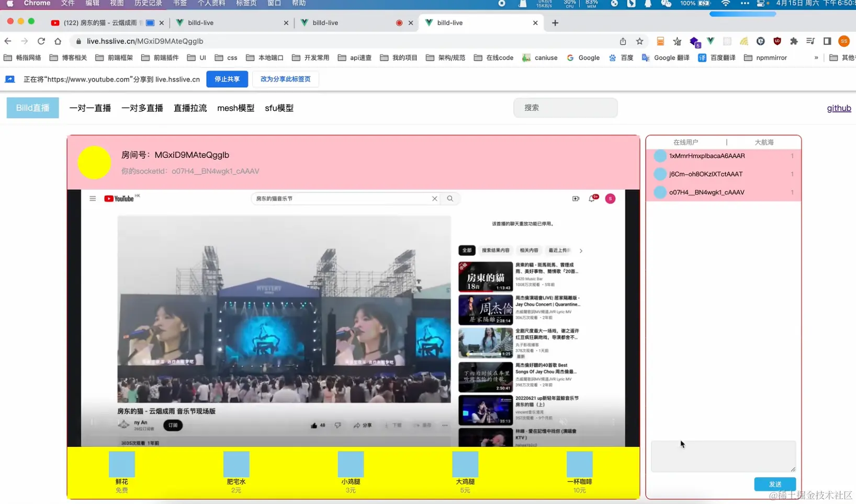Viewport: 856px width, 504px height.
Task: Click user row o07H4__BN4wgk1_cAAAV
Action: click(723, 192)
